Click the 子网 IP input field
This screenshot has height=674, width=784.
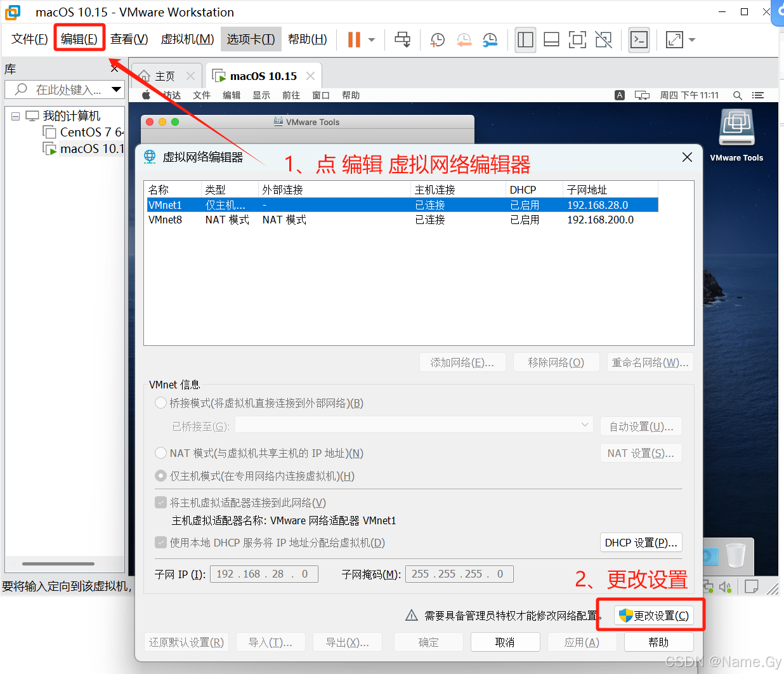click(264, 574)
